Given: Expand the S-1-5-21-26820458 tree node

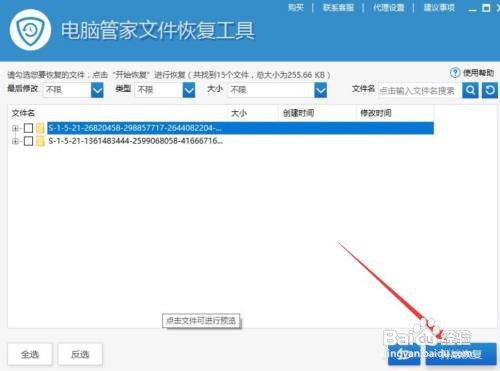Looking at the screenshot, I should point(15,128).
